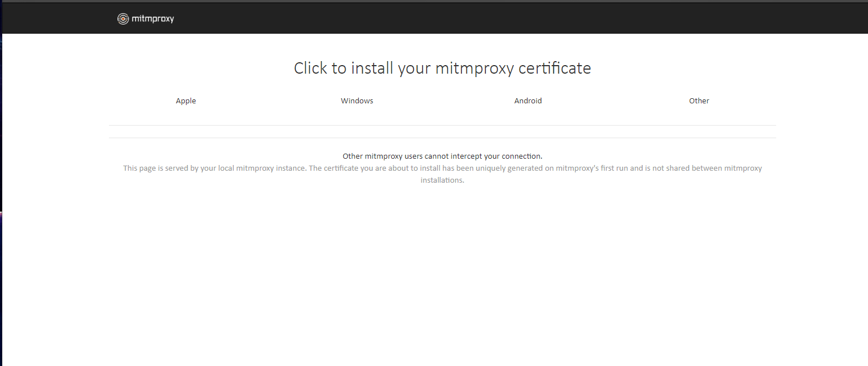Click the sentence about other mitmproxy users
868x366 pixels.
click(443, 156)
